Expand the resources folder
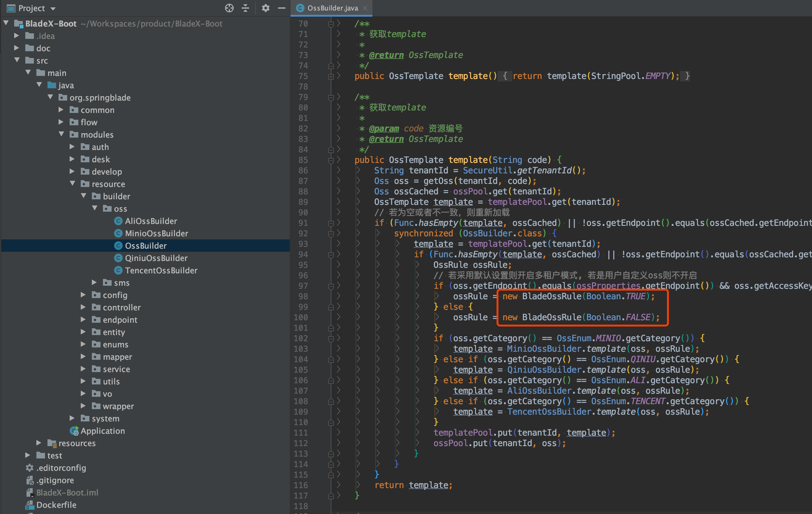 pos(39,443)
